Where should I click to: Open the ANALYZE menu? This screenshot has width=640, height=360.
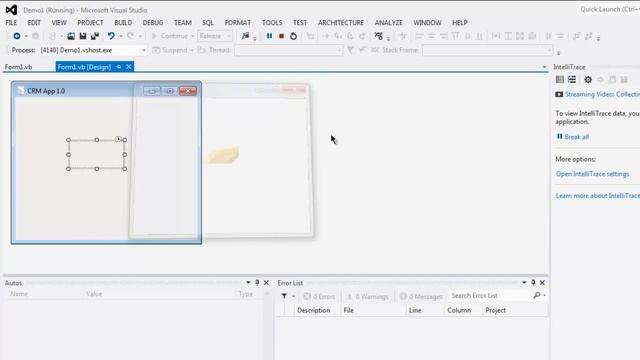[x=389, y=23]
